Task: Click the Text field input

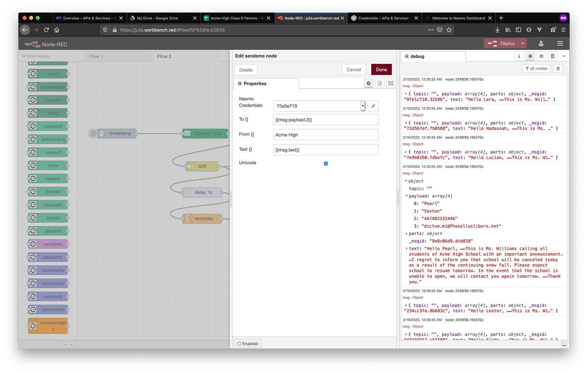Action: pos(326,150)
